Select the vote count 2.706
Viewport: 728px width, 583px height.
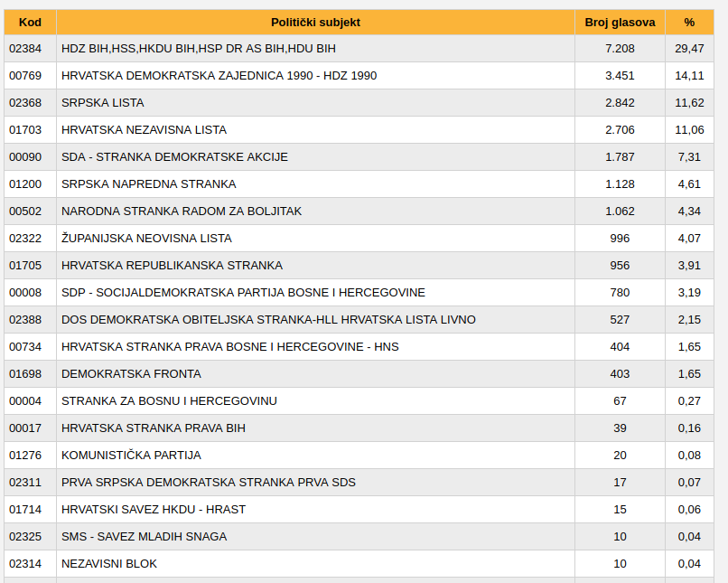point(620,130)
